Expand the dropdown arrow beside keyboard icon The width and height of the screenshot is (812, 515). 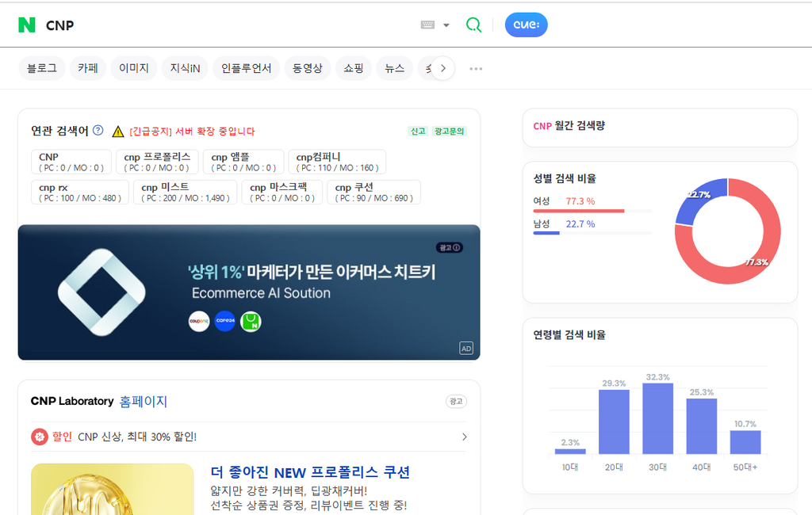[446, 25]
